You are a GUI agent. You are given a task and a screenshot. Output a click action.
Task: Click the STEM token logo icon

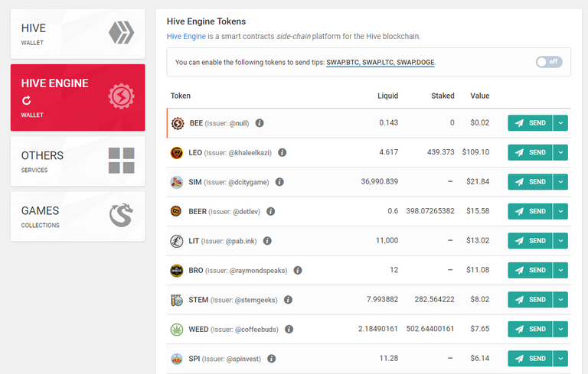(x=177, y=300)
